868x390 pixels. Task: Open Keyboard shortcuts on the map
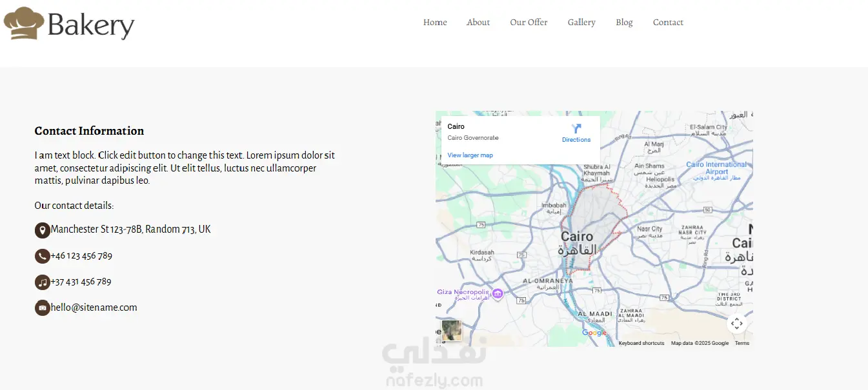coord(641,343)
